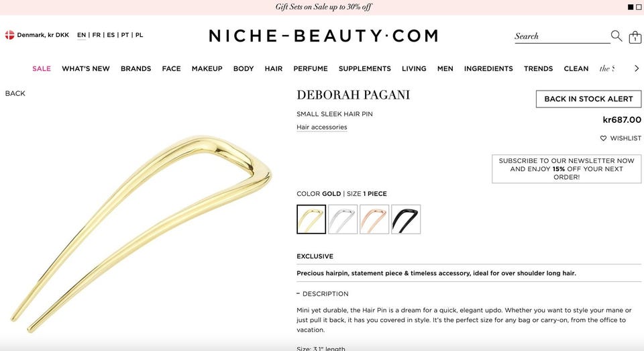
Task: Click the Back in Stock Alert button
Action: 588,99
